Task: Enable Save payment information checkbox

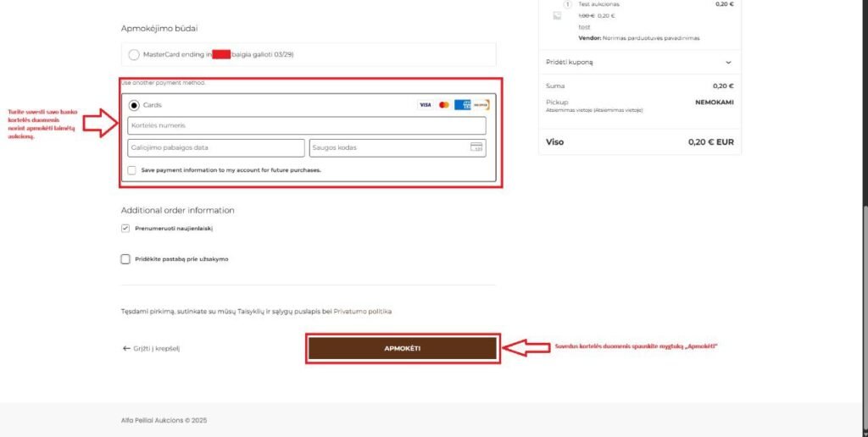Action: coord(131,170)
